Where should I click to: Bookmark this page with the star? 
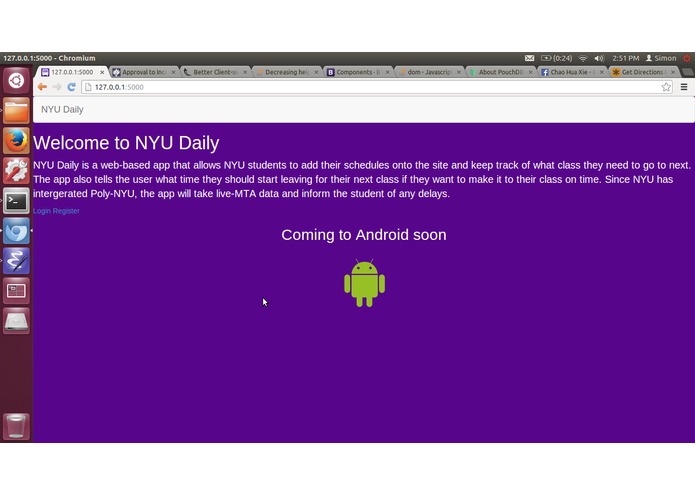pyautogui.click(x=666, y=87)
